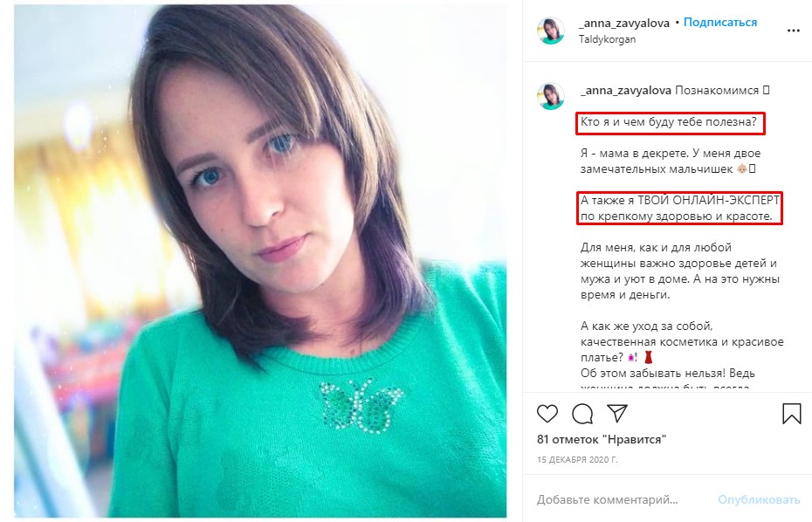Share the post with the paper plane icon
This screenshot has height=522, width=812.
(618, 412)
